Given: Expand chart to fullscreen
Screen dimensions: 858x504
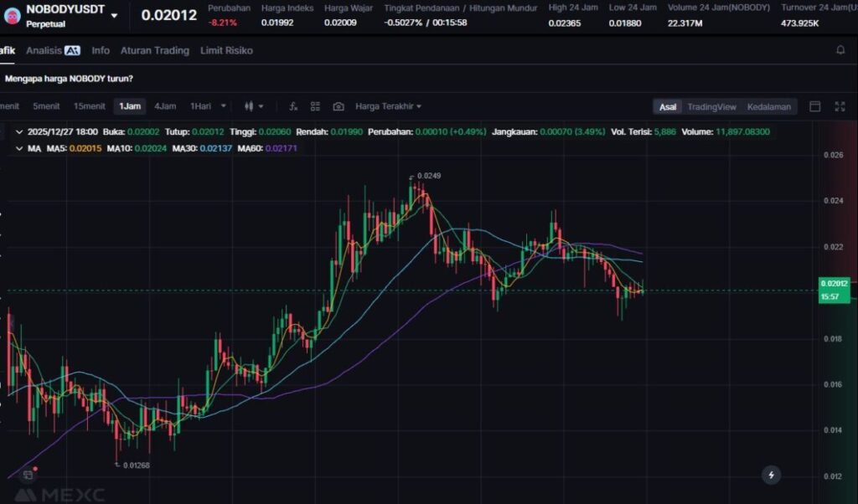Looking at the screenshot, I should click(840, 106).
